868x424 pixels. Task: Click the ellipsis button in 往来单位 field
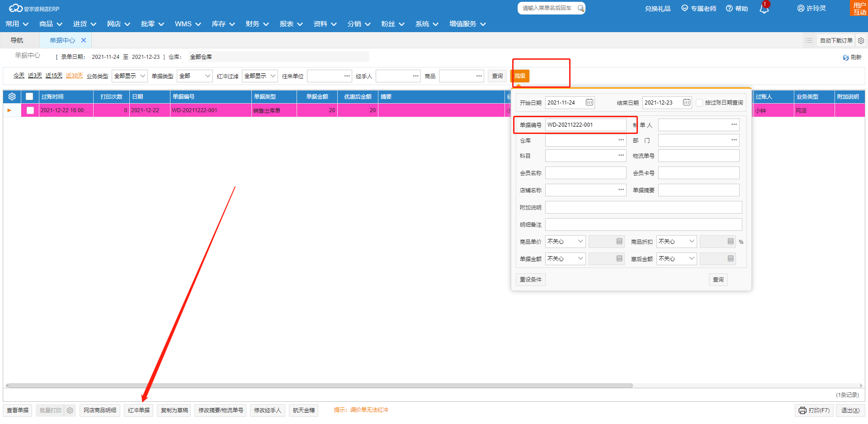(x=347, y=76)
